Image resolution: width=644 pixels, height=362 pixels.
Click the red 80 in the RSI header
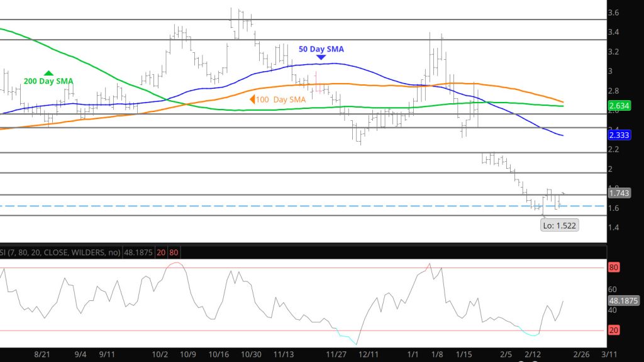click(173, 252)
